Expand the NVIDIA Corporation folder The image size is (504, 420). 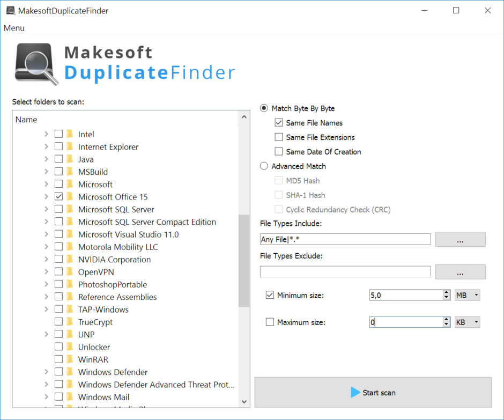pyautogui.click(x=46, y=259)
